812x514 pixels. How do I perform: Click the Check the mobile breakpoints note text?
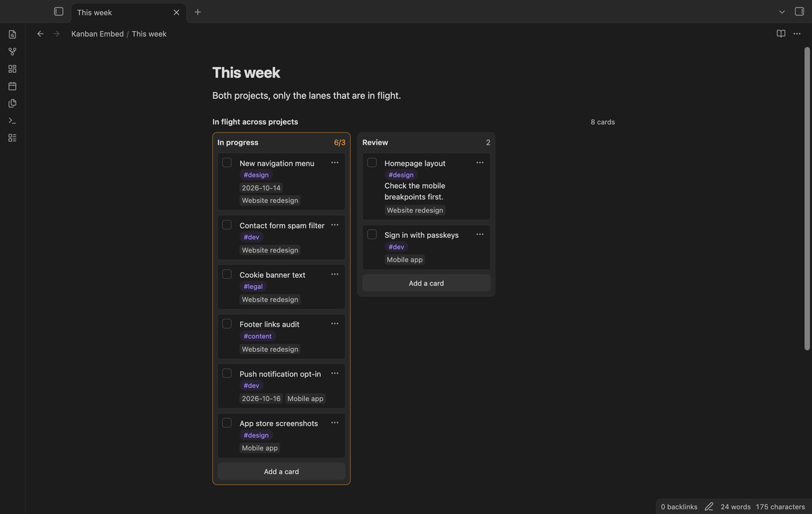[415, 191]
